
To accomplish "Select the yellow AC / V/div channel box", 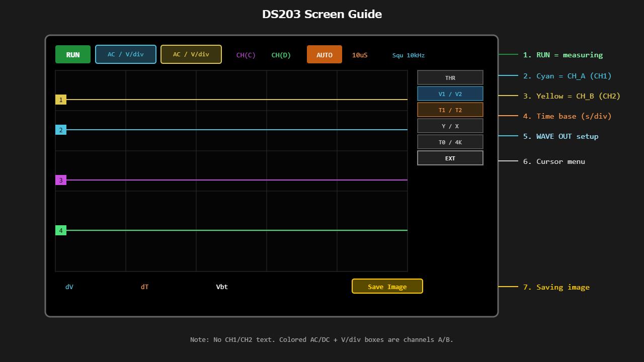I will (x=191, y=54).
